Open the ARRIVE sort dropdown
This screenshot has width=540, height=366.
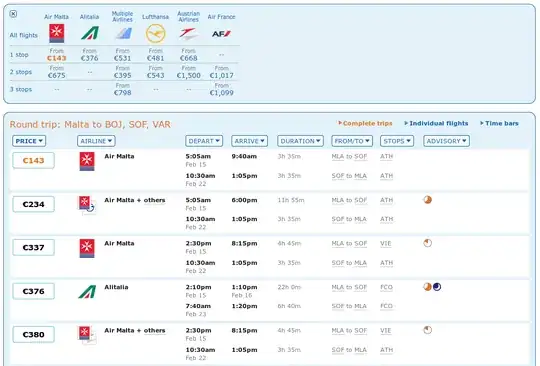[x=249, y=141]
